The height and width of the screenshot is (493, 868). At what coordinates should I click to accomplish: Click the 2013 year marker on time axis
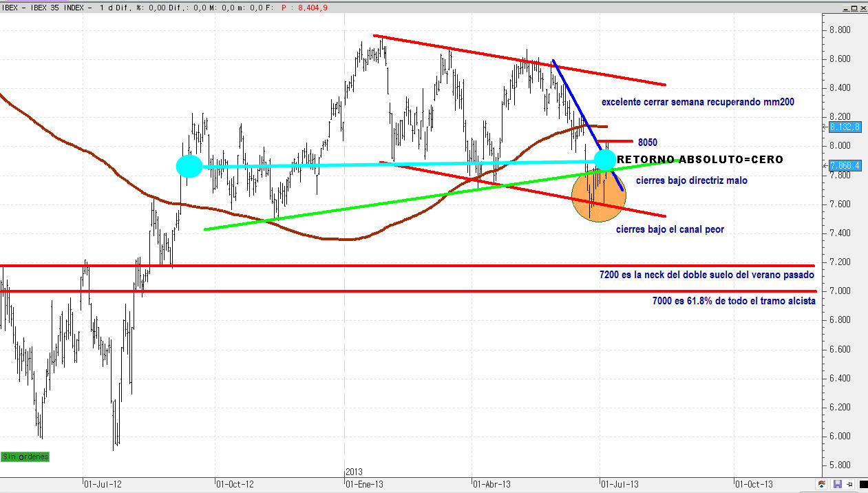[x=353, y=472]
